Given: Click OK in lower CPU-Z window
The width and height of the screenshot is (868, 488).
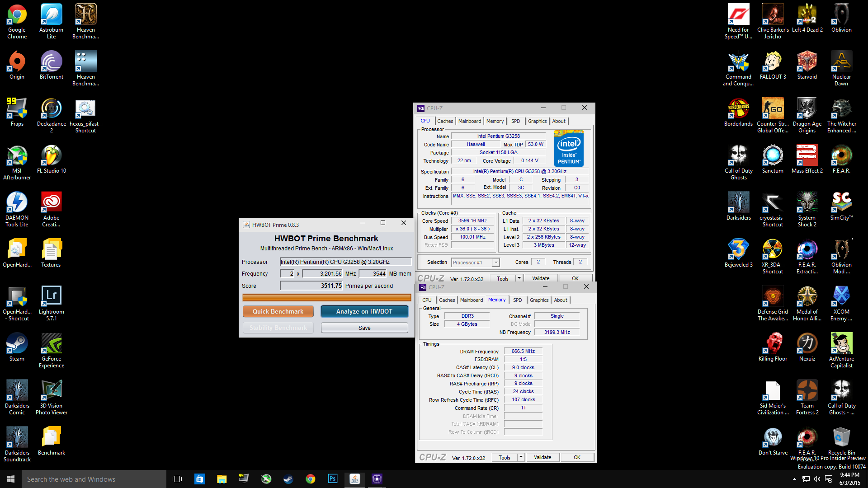Looking at the screenshot, I should point(577,457).
